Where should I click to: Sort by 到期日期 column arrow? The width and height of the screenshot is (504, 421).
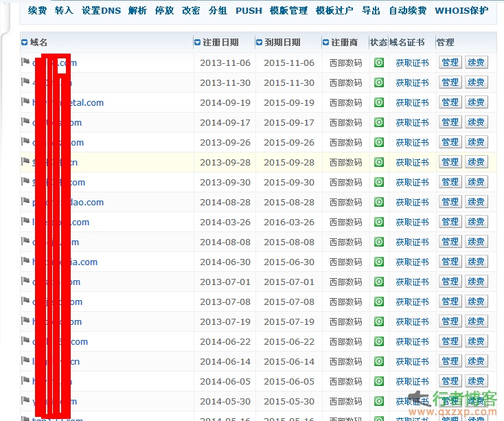click(x=259, y=43)
